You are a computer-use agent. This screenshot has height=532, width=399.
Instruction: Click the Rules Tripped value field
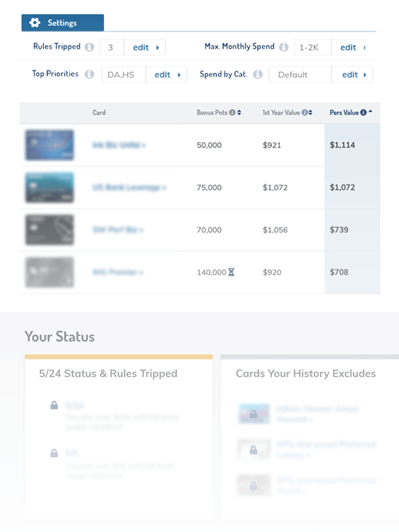click(114, 47)
